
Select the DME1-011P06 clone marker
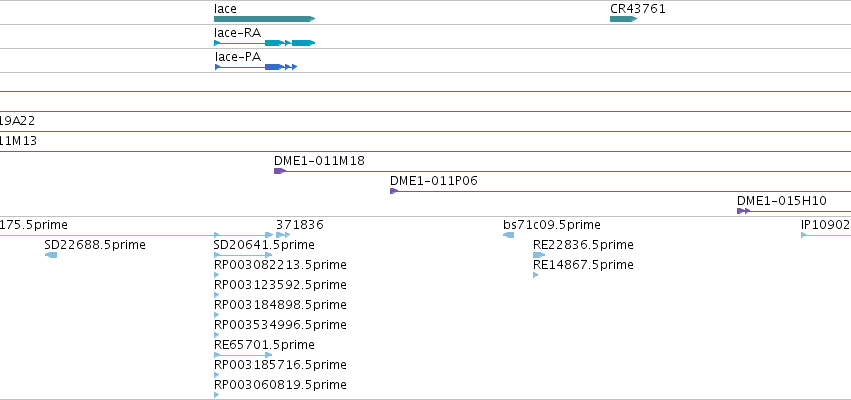[x=394, y=191]
